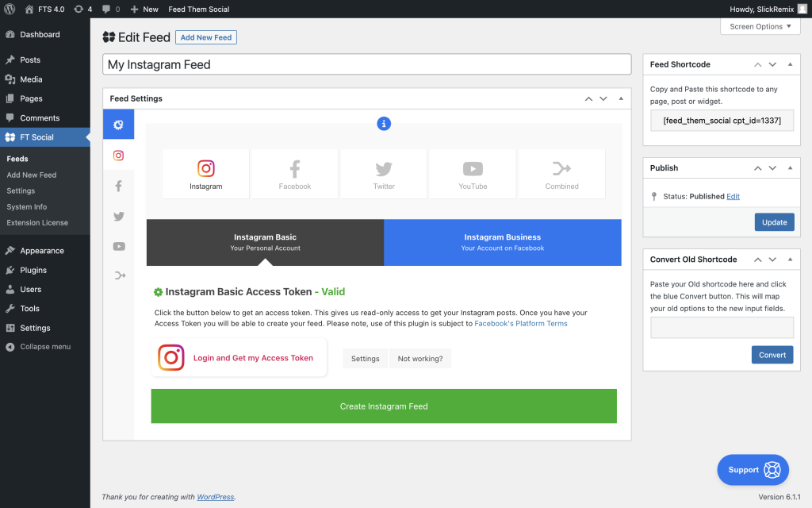Open Comments in the sidebar
The height and width of the screenshot is (508, 812).
tap(45, 117)
